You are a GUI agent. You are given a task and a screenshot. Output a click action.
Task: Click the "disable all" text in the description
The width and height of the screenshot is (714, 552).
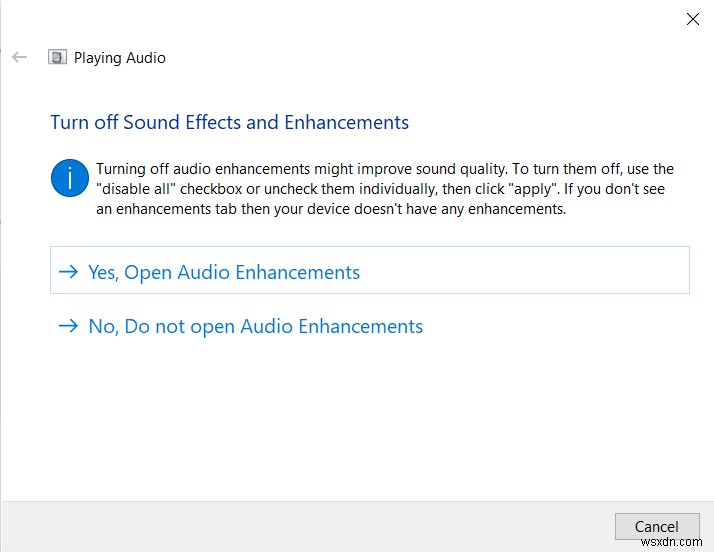click(139, 189)
